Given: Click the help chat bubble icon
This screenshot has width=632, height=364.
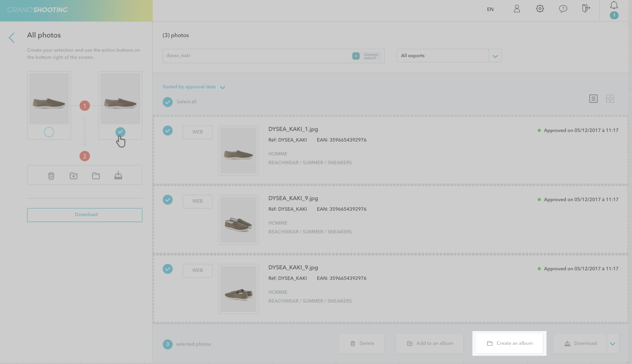Looking at the screenshot, I should click(563, 9).
